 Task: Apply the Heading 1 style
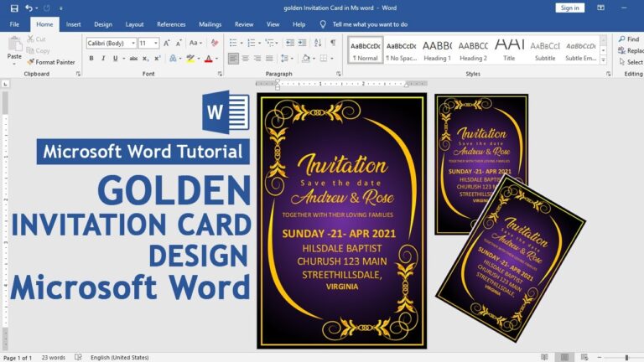(437, 50)
